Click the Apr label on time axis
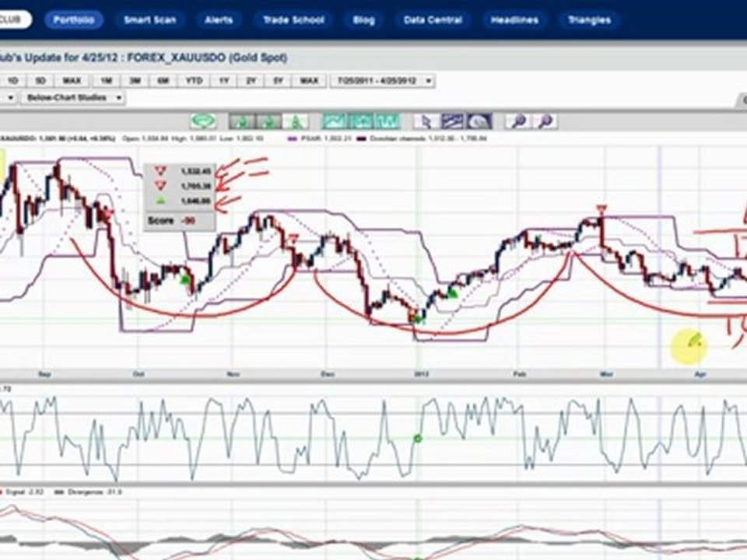Image resolution: width=747 pixels, height=560 pixels. coord(700,374)
